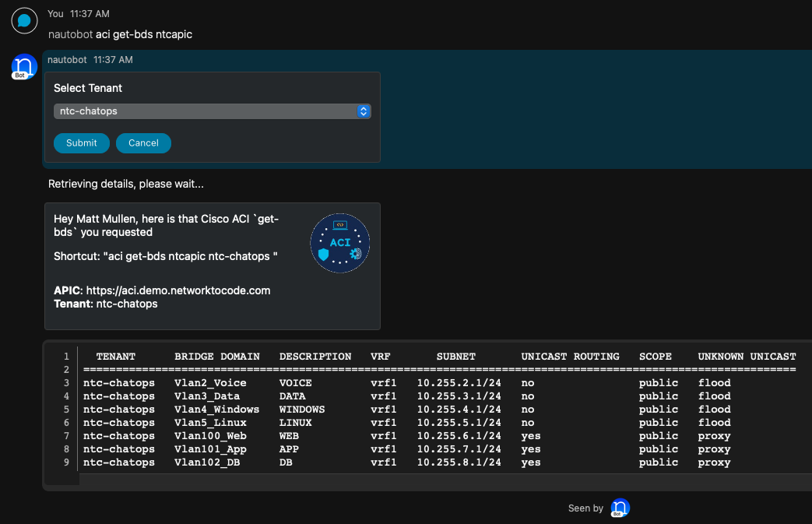812x524 pixels.
Task: Click the nautobot bot avatar beside its reply
Action: tap(24, 66)
